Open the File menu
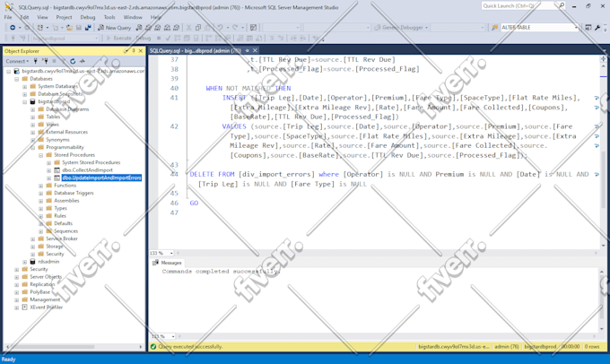Screen dimensions: 610x364 [x=8, y=17]
